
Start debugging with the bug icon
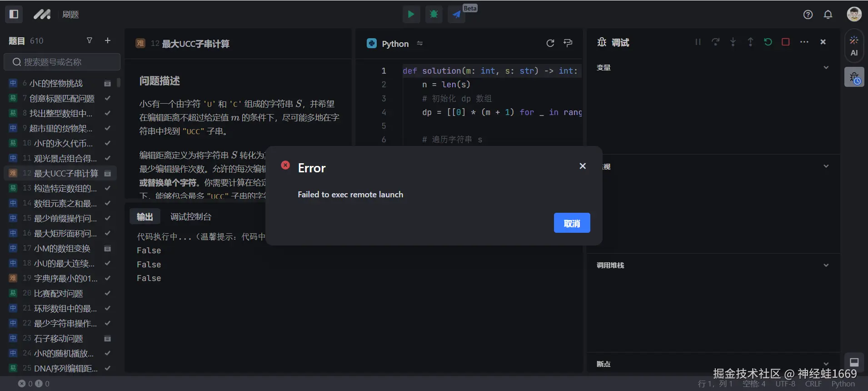point(434,14)
